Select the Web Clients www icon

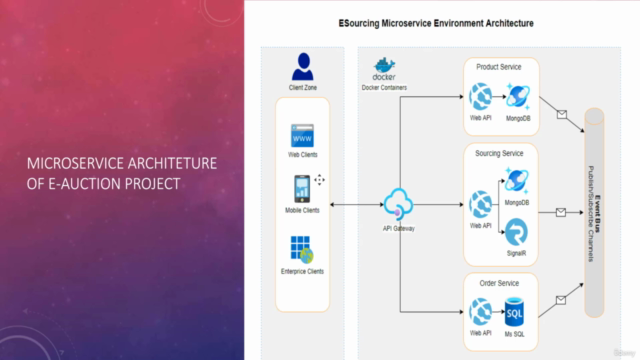click(302, 136)
